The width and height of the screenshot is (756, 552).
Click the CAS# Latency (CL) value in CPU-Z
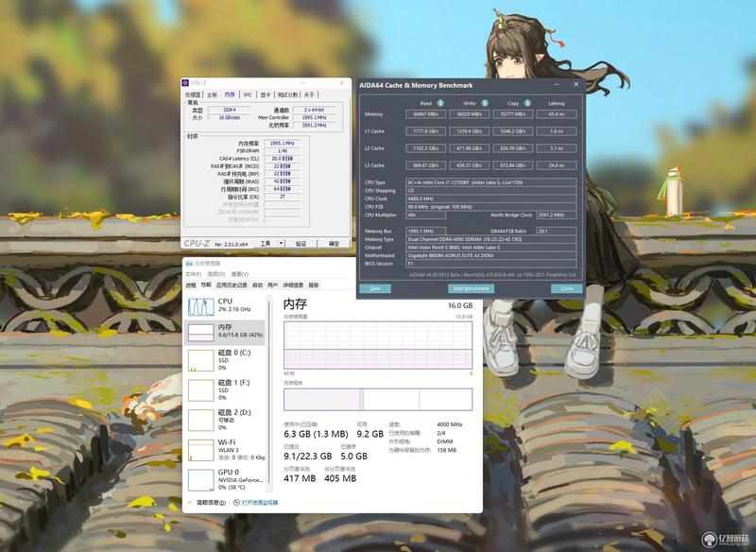(282, 159)
